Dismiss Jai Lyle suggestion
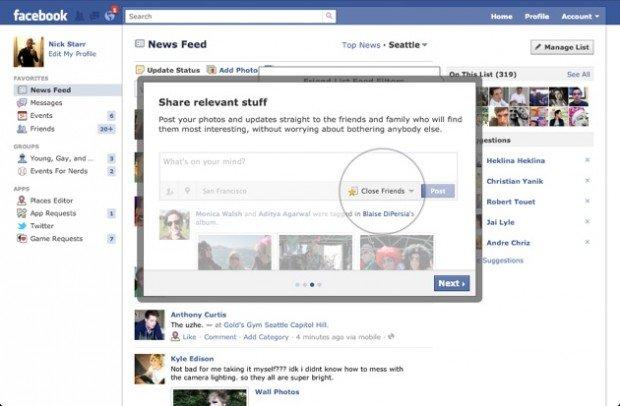 [x=587, y=222]
